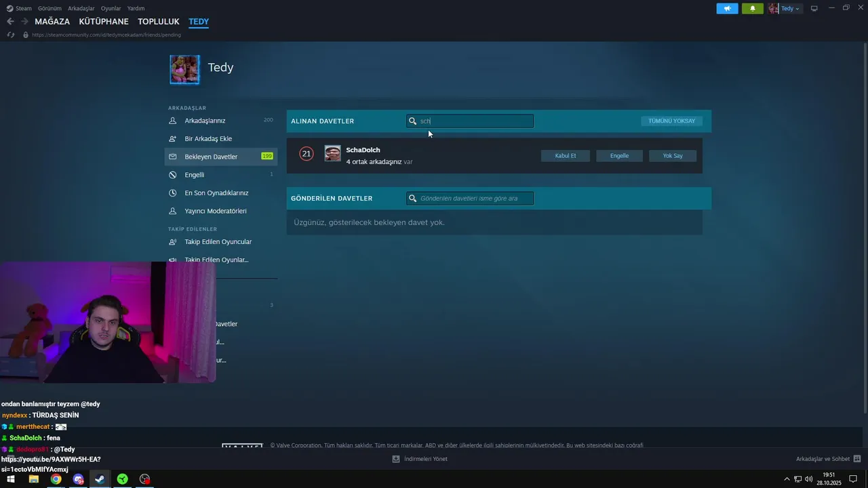Image resolution: width=868 pixels, height=488 pixels.
Task: Open the Yardım menu
Action: [x=136, y=9]
